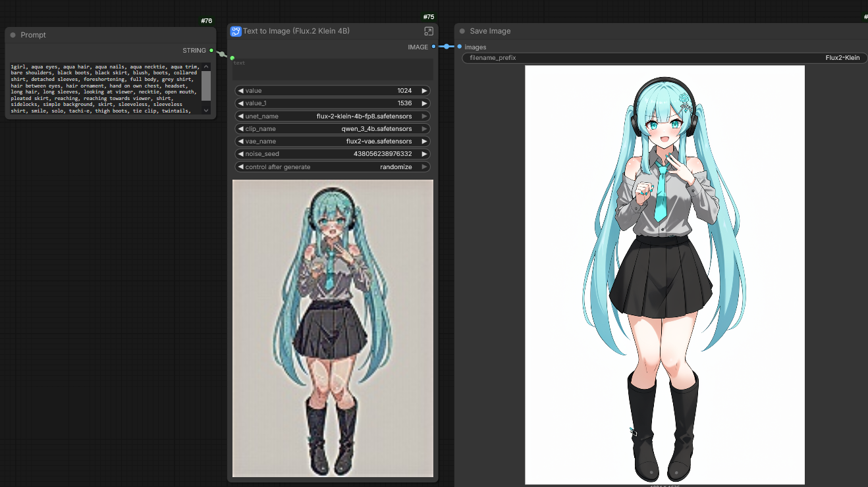Click the STRING output label

(x=194, y=51)
